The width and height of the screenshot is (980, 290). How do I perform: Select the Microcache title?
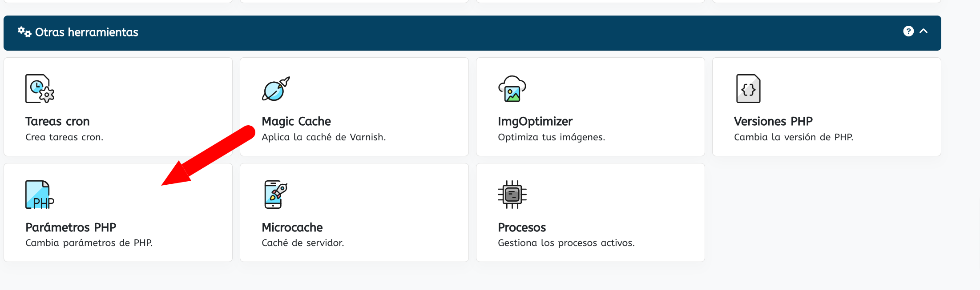pos(292,227)
